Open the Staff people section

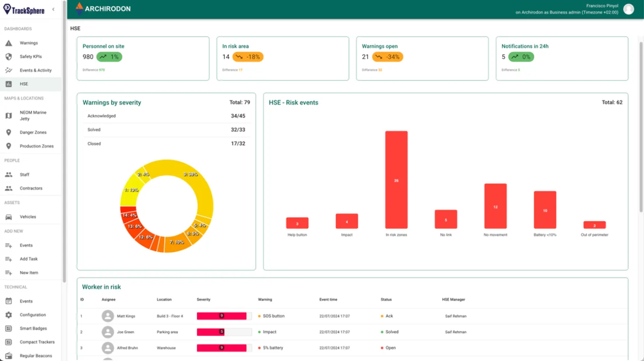coord(24,174)
